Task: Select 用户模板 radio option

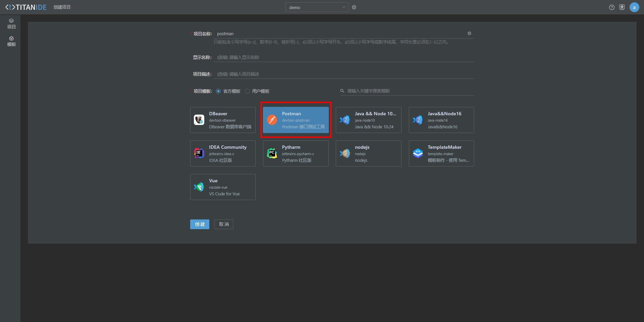Action: click(x=247, y=91)
